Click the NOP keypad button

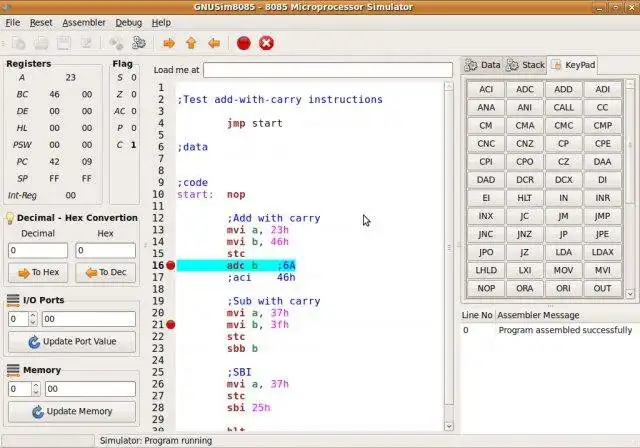486,288
